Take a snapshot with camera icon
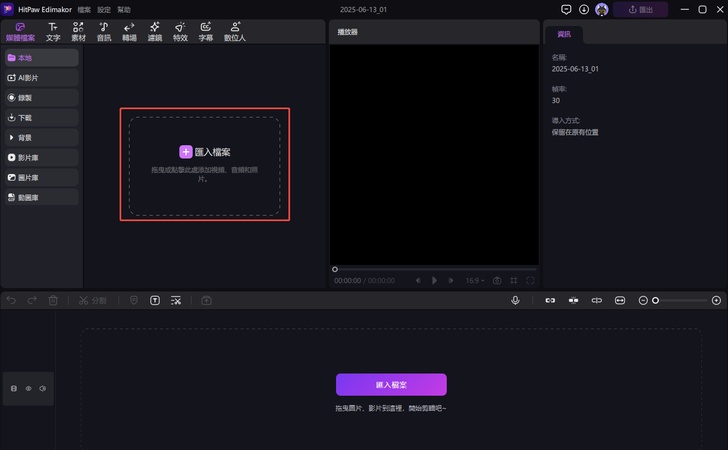 tap(497, 280)
